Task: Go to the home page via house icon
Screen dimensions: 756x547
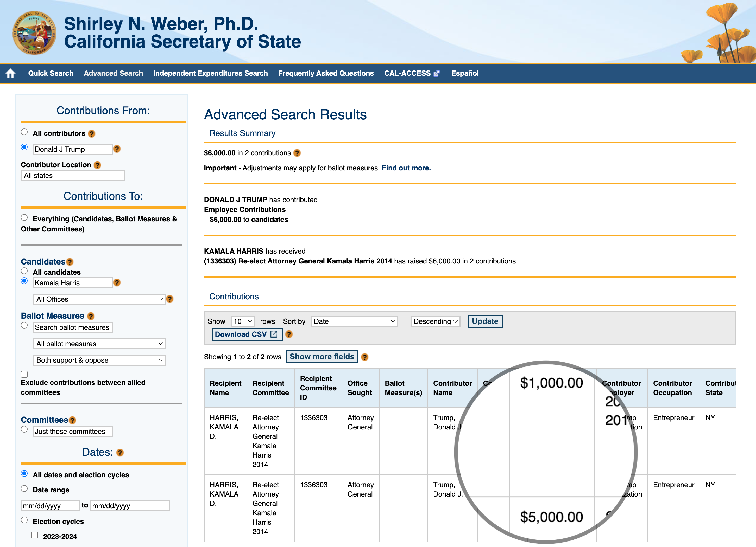Action: click(x=11, y=73)
